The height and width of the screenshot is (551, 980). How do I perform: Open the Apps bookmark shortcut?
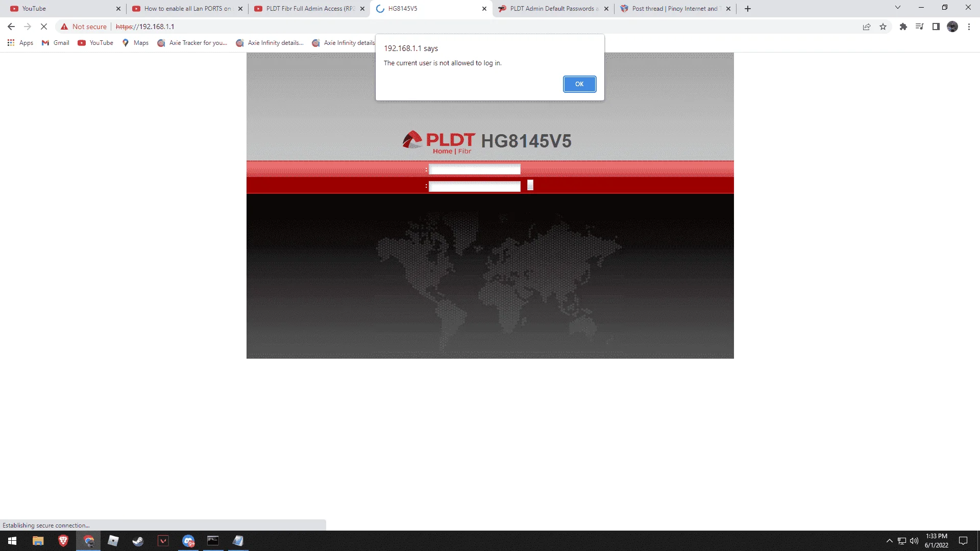pos(20,43)
